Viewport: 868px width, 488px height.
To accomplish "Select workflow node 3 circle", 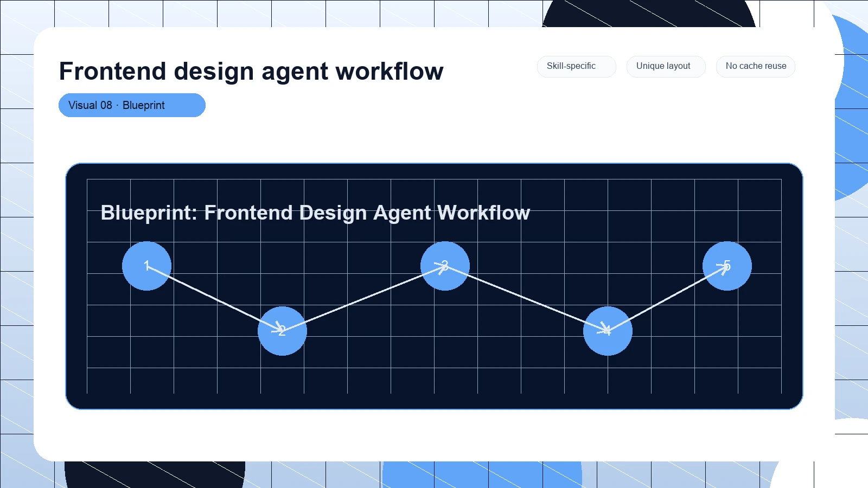I will tap(445, 266).
